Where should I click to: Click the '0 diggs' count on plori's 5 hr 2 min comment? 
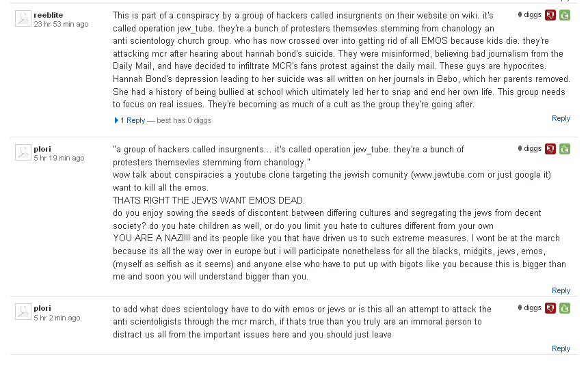[529, 307]
